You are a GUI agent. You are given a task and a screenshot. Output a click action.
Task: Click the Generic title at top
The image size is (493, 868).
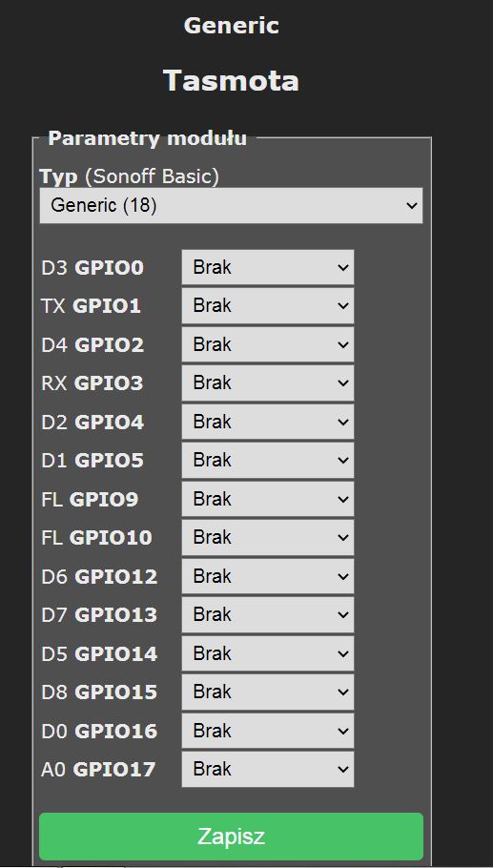coord(232,26)
